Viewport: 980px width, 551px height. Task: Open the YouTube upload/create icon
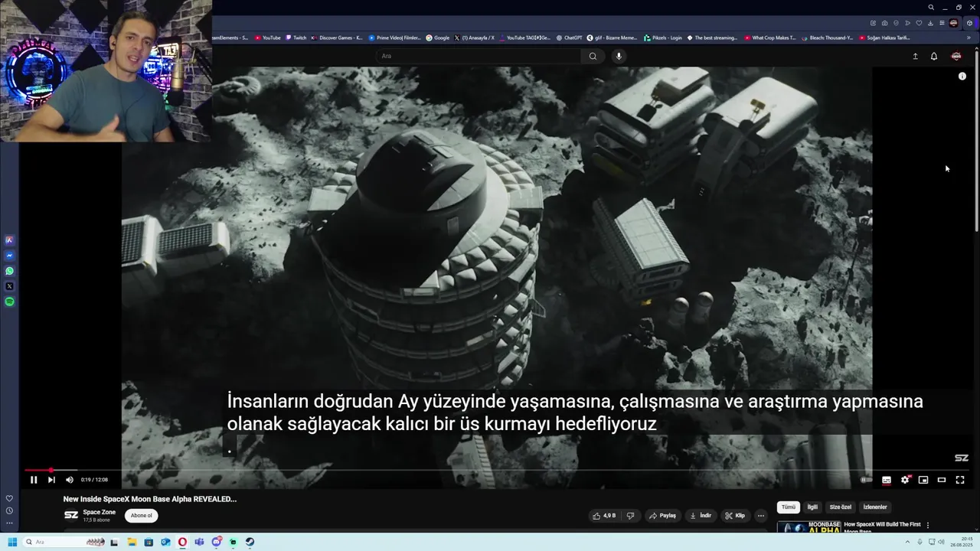pyautogui.click(x=915, y=56)
